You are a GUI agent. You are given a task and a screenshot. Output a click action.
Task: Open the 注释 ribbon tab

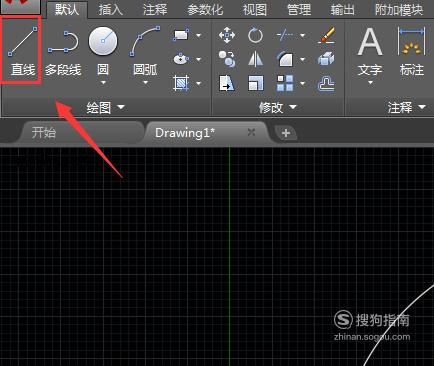click(155, 10)
